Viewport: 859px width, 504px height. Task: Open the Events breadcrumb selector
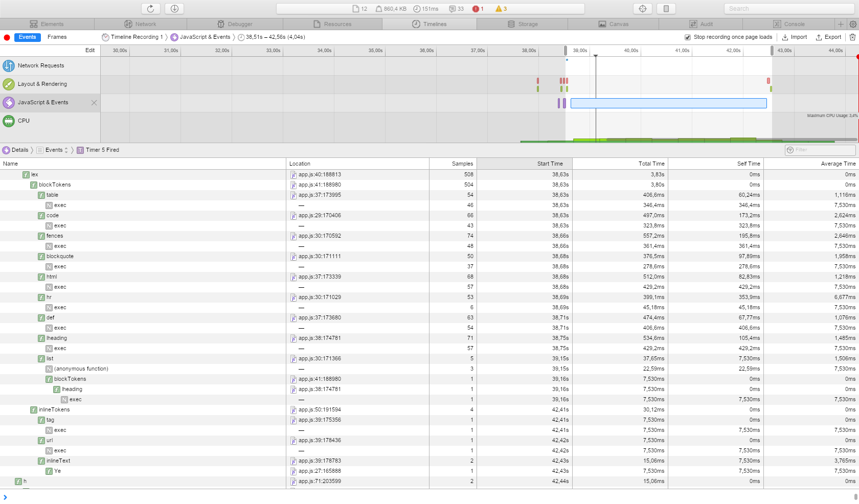point(67,150)
